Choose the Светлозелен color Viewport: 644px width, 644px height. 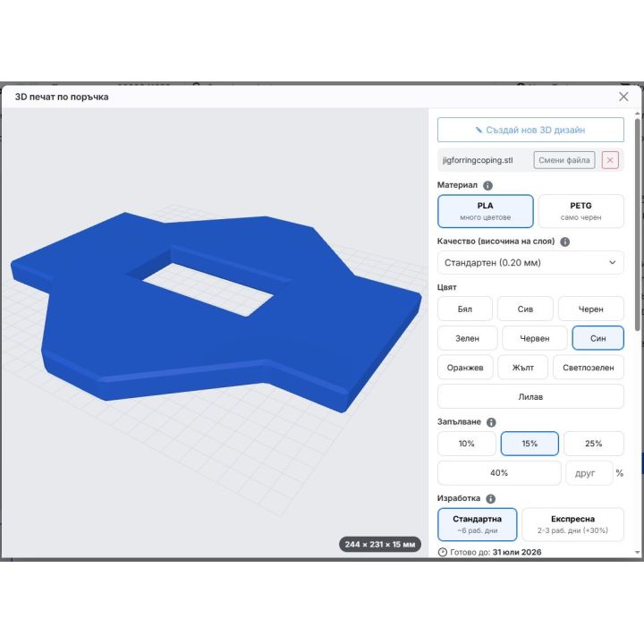pos(589,368)
